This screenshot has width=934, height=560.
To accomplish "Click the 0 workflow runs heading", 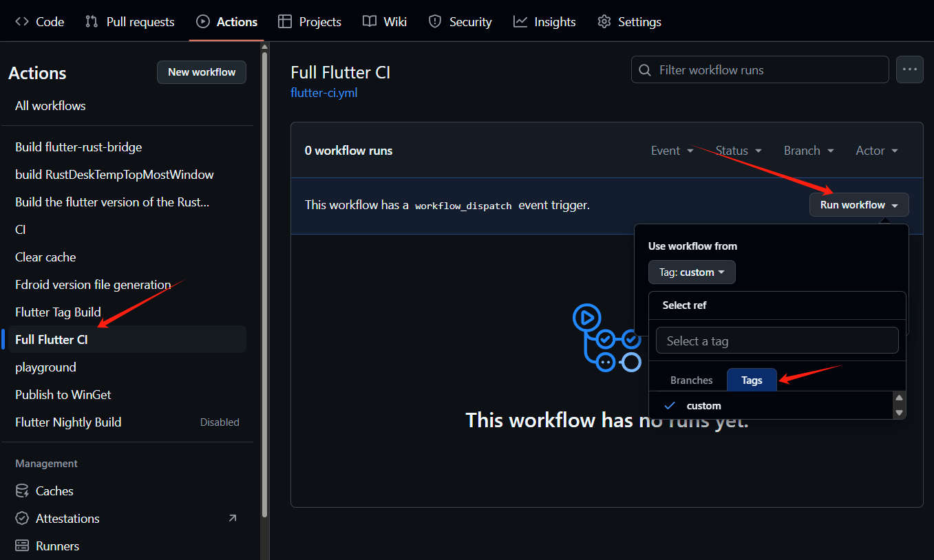I will [x=349, y=151].
